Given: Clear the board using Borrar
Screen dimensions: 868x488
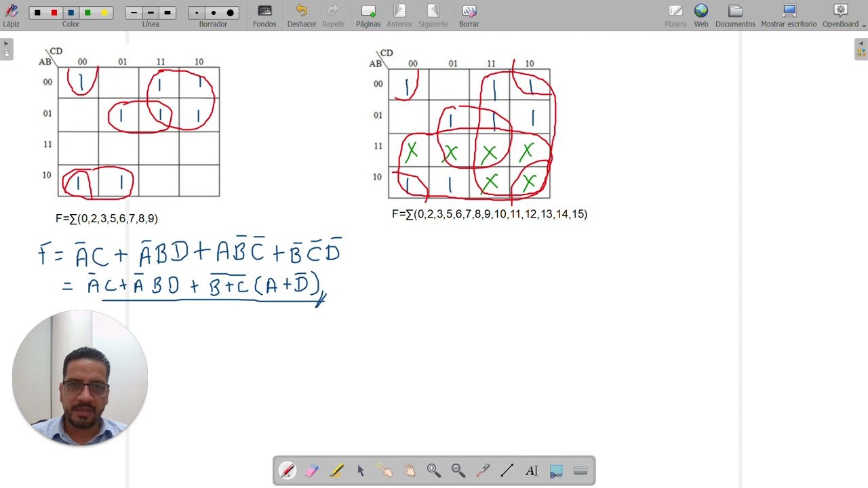Looking at the screenshot, I should pyautogui.click(x=469, y=16).
